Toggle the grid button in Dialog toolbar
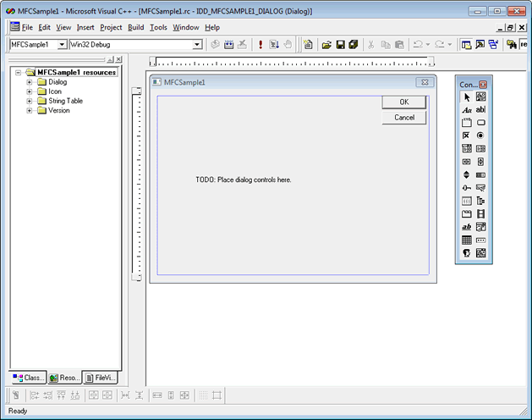The height and width of the screenshot is (420, 532). (202, 395)
